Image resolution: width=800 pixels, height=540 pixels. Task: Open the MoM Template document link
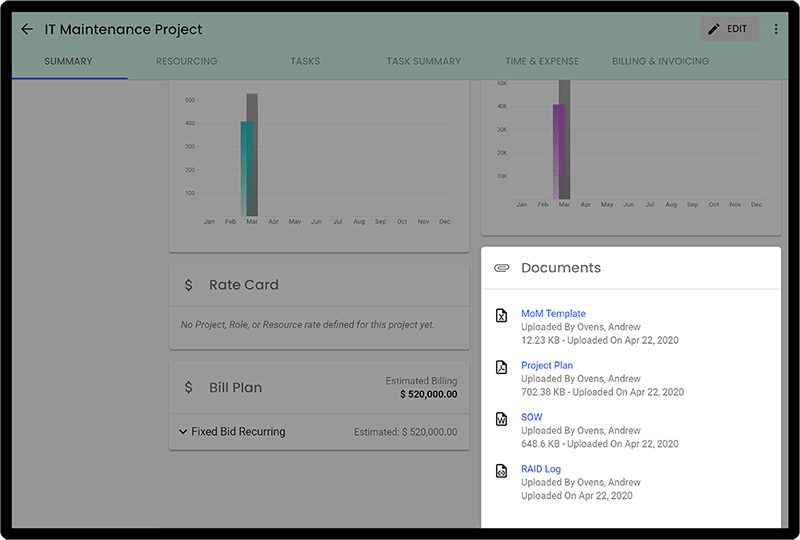(x=553, y=313)
